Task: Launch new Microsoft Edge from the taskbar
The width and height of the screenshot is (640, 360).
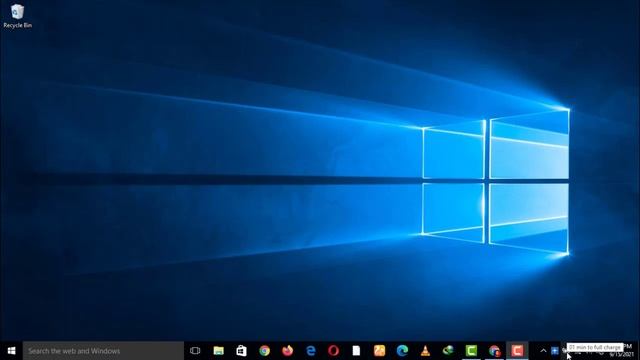Action: [x=402, y=351]
